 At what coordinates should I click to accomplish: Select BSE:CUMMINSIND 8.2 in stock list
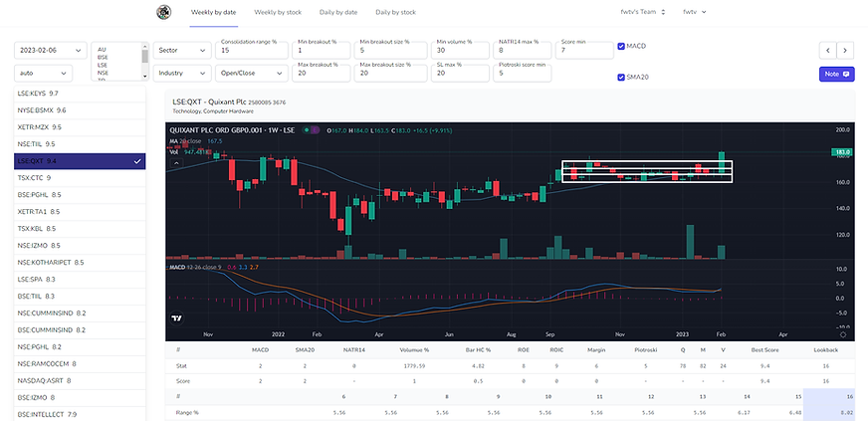80,329
